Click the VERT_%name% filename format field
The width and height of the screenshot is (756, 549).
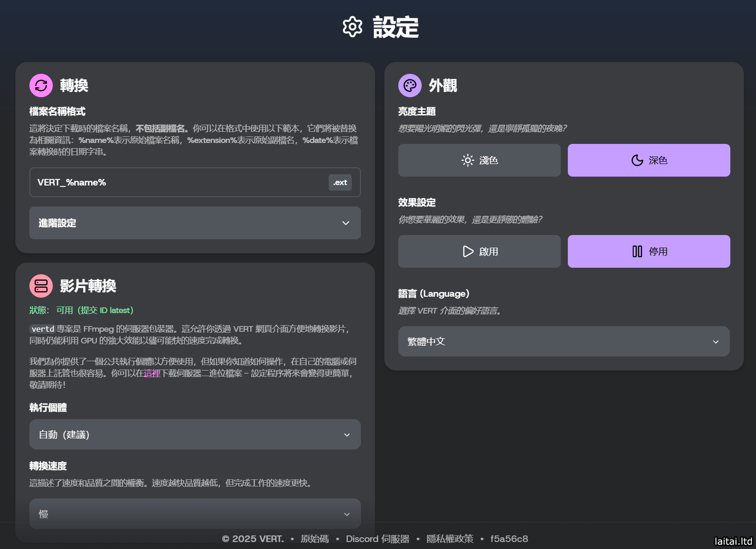point(177,182)
